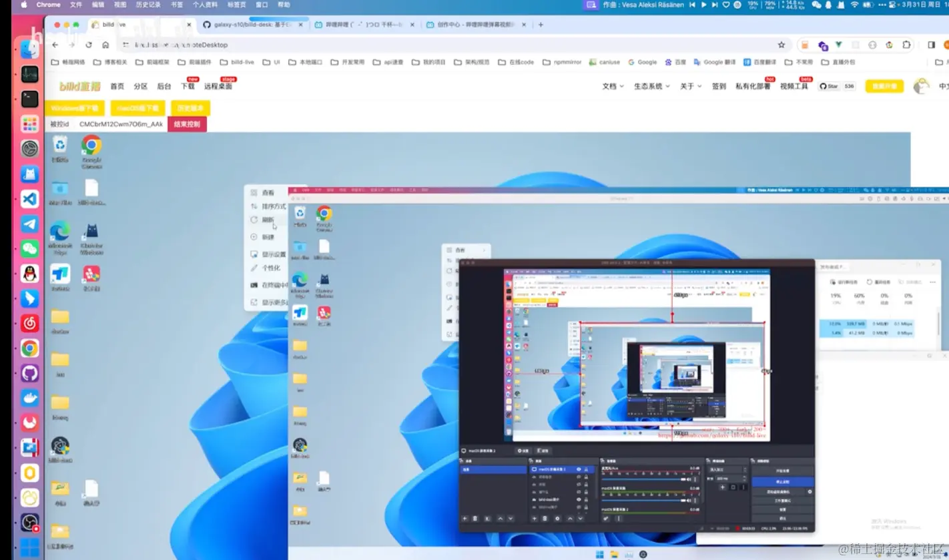Open 文件 menu in macOS menu bar
This screenshot has width=949, height=560.
[76, 5]
